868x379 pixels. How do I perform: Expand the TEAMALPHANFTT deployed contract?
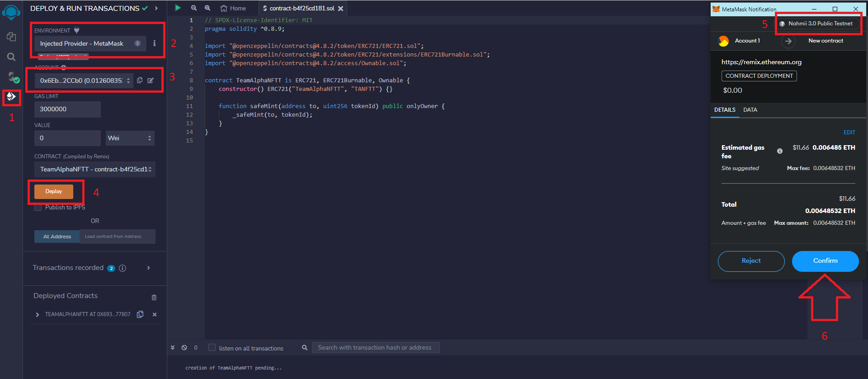point(37,315)
